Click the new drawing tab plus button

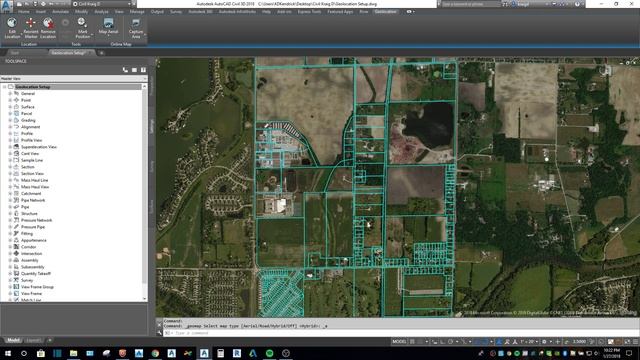101,53
